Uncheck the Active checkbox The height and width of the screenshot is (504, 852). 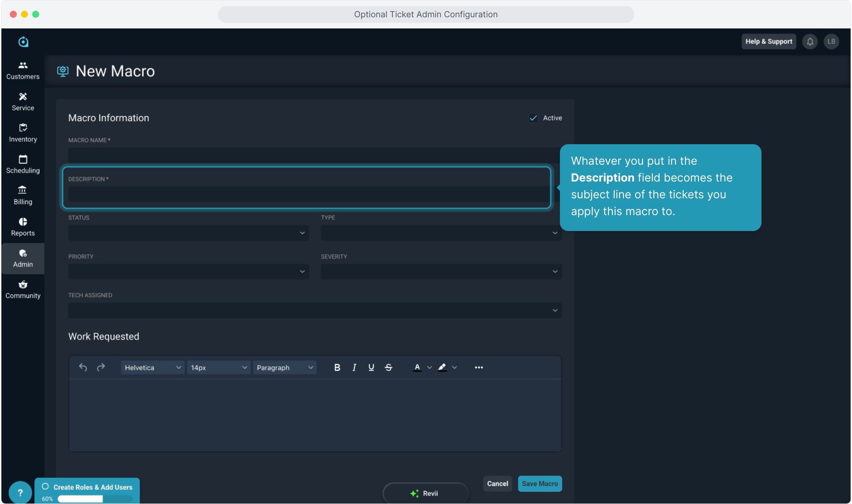[x=533, y=118]
